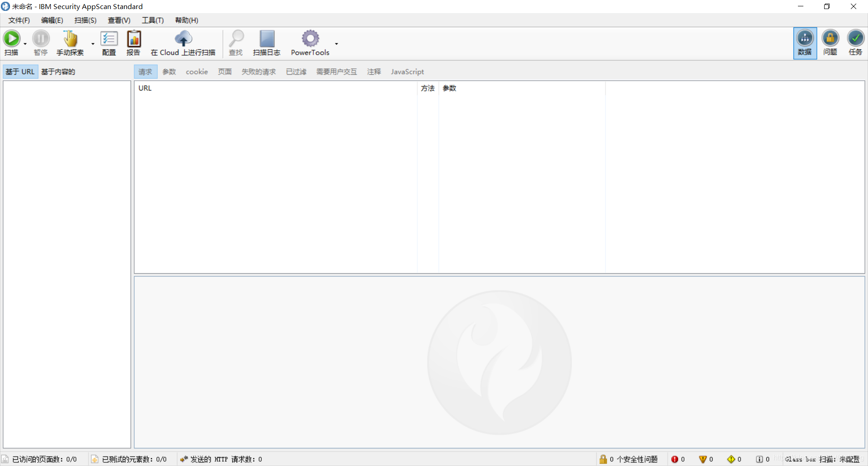Open the PowerTools gear icon
Screen dimensions: 868x466
coord(310,38)
